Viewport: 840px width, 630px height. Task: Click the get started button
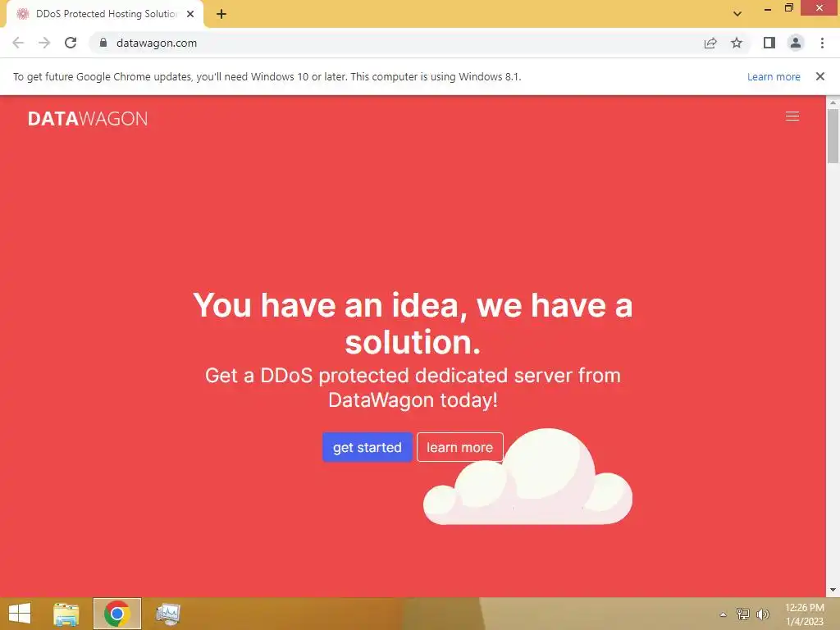point(367,447)
